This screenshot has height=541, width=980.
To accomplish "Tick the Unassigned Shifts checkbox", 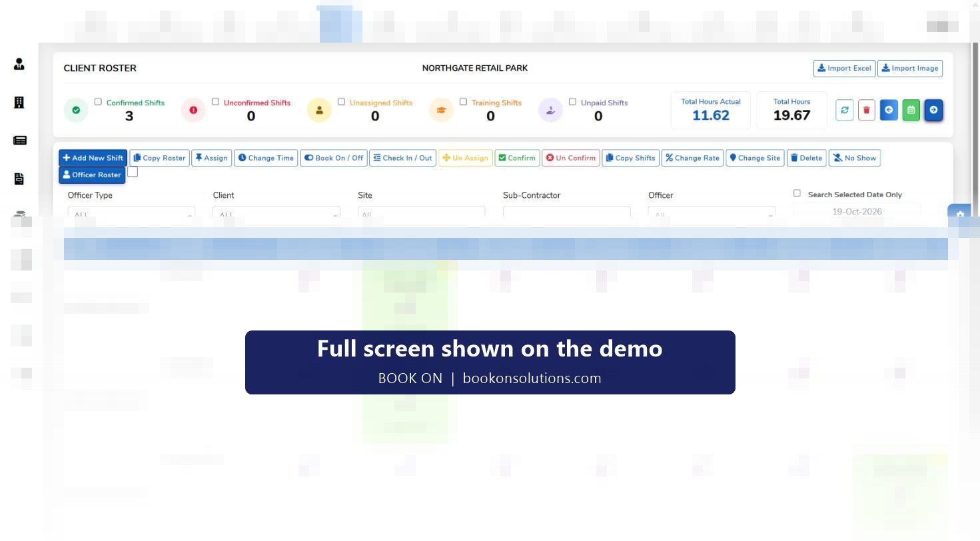I will coord(341,102).
